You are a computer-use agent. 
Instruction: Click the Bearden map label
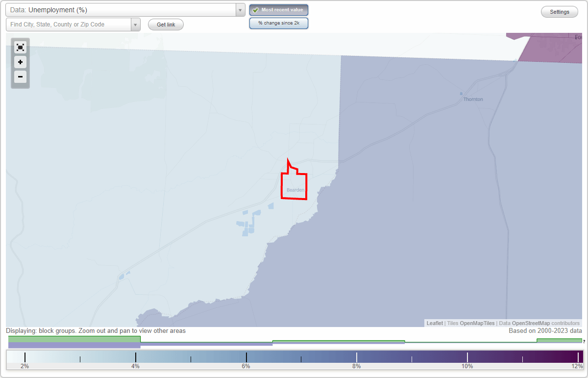point(295,190)
